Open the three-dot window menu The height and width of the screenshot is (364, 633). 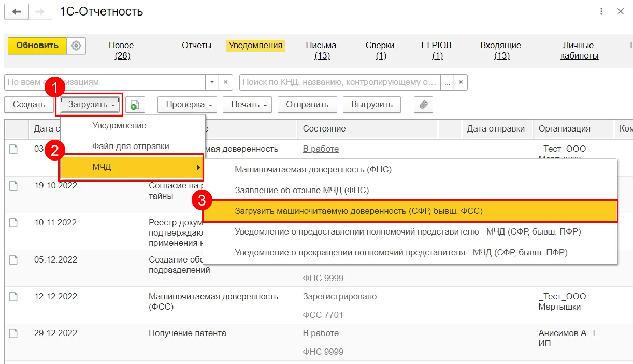tap(601, 11)
